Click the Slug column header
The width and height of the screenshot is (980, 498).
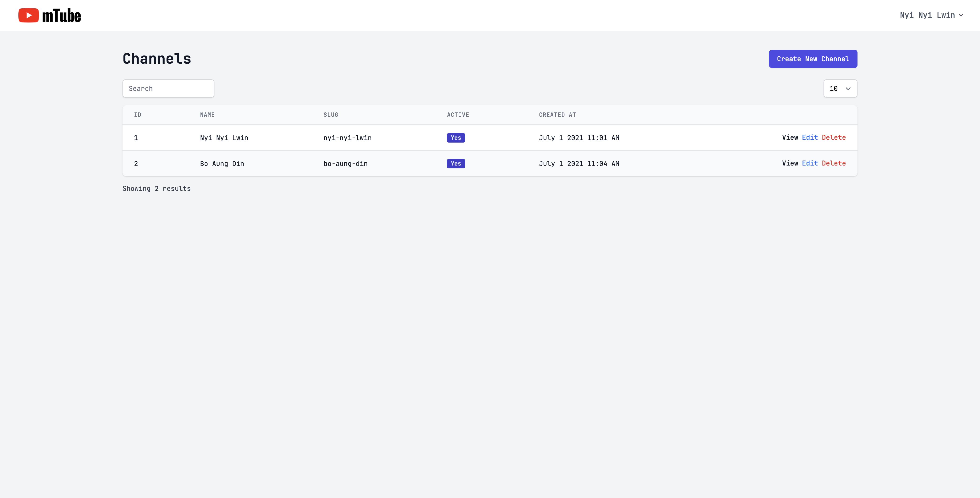point(331,115)
